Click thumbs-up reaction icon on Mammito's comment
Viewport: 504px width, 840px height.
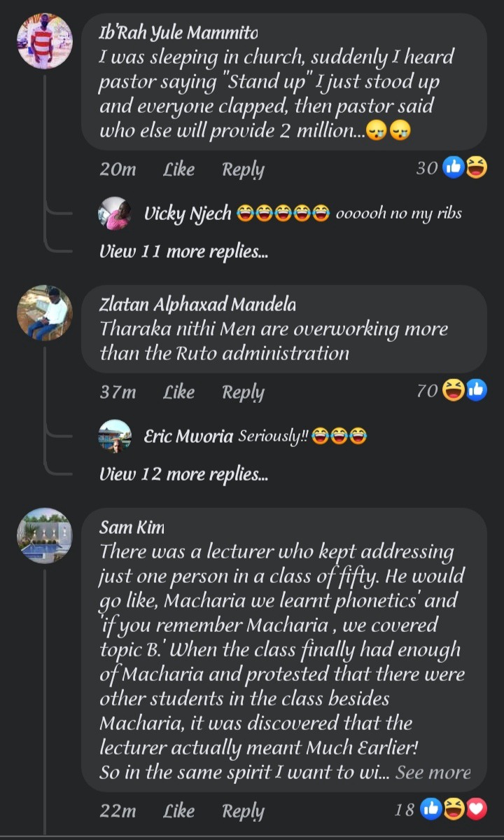pyautogui.click(x=454, y=168)
